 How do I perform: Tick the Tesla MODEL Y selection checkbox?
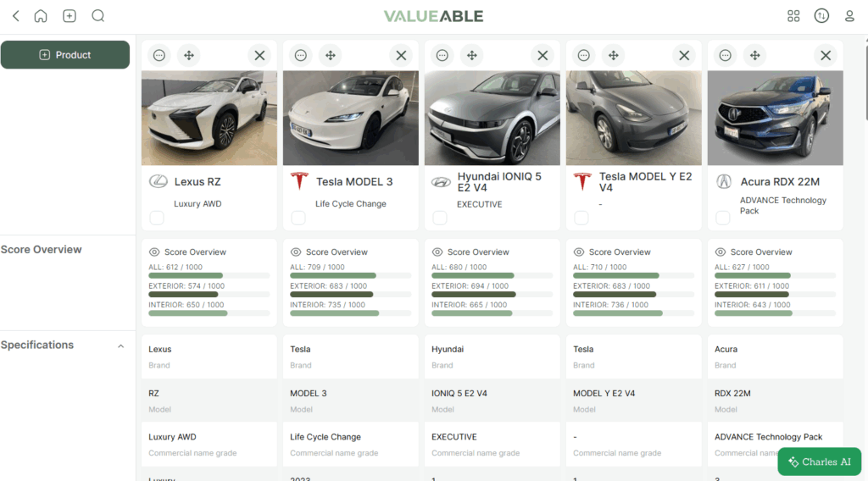(x=581, y=218)
